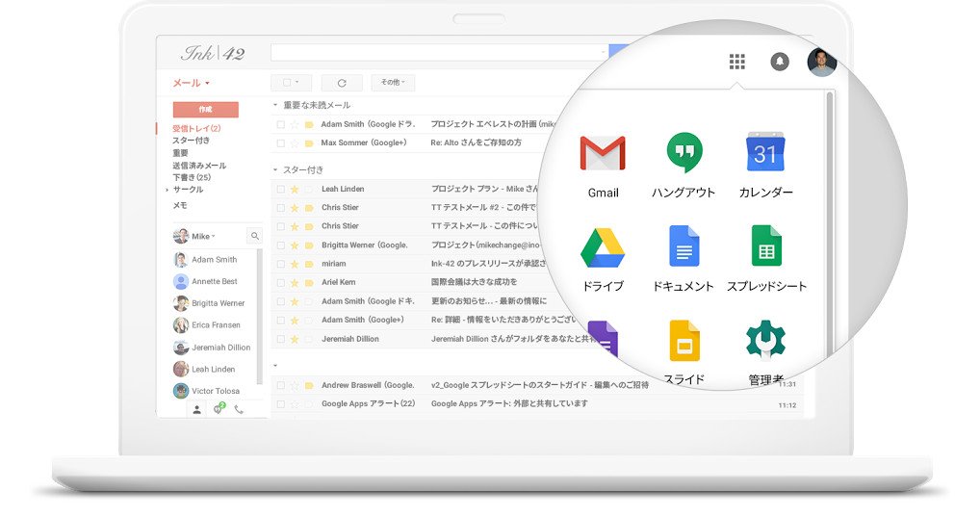Open 下書き (25) folder
The image size is (980, 516).
(192, 177)
